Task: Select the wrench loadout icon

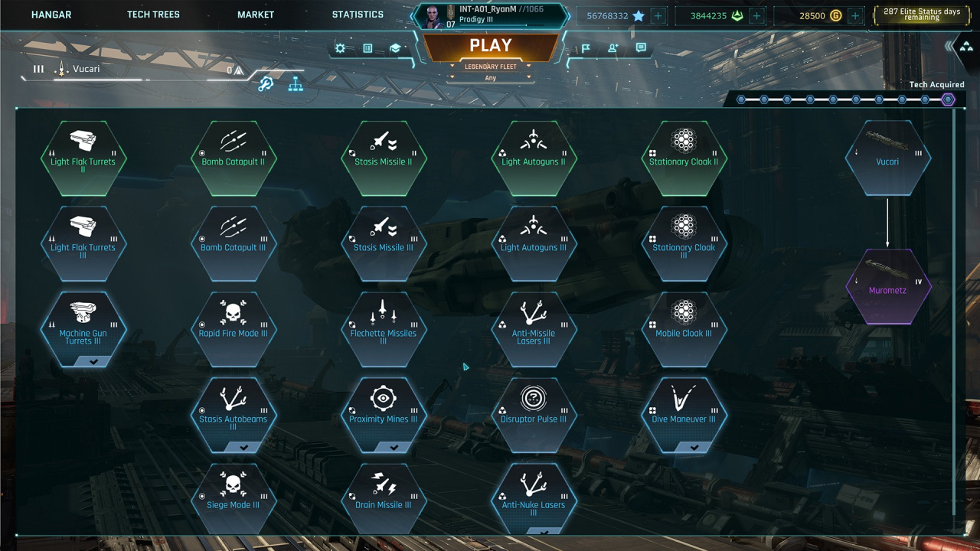Action: [266, 84]
